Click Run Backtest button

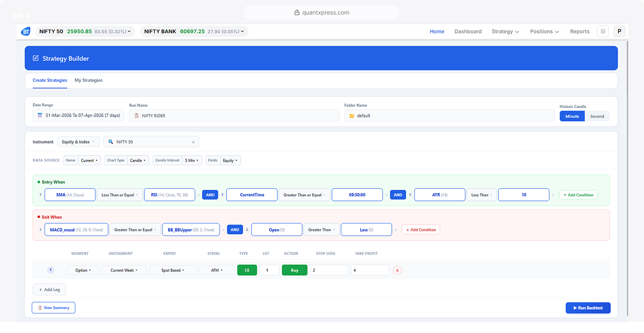pyautogui.click(x=588, y=308)
